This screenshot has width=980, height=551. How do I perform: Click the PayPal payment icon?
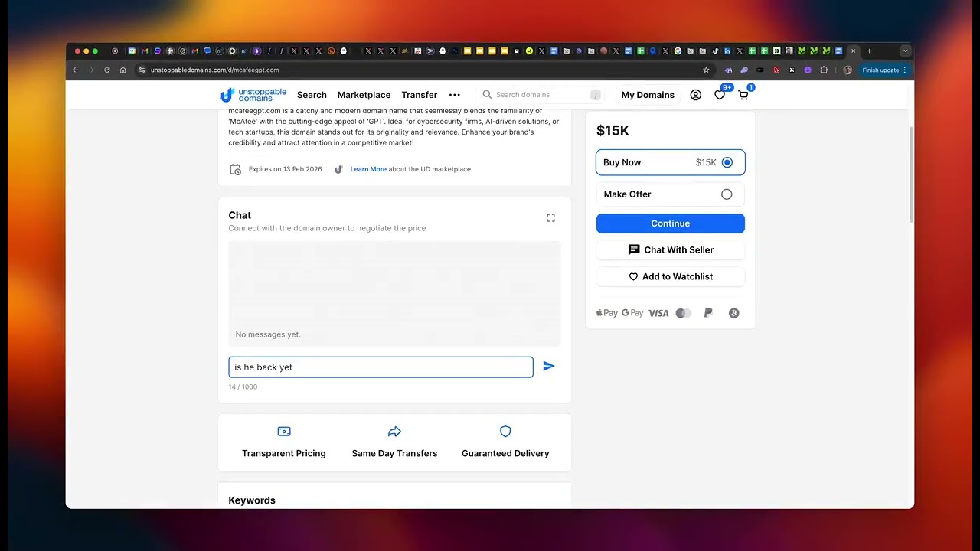[x=708, y=313]
